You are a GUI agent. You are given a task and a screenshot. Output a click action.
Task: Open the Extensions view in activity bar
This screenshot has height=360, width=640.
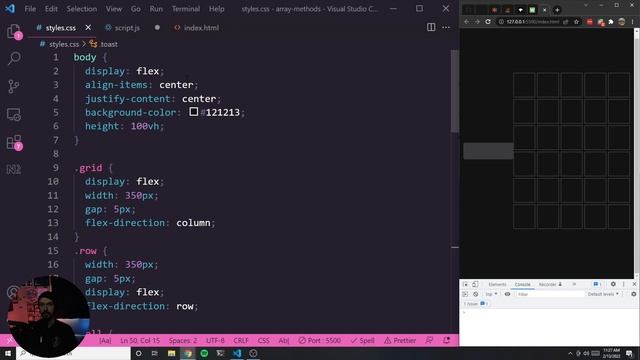point(14,142)
